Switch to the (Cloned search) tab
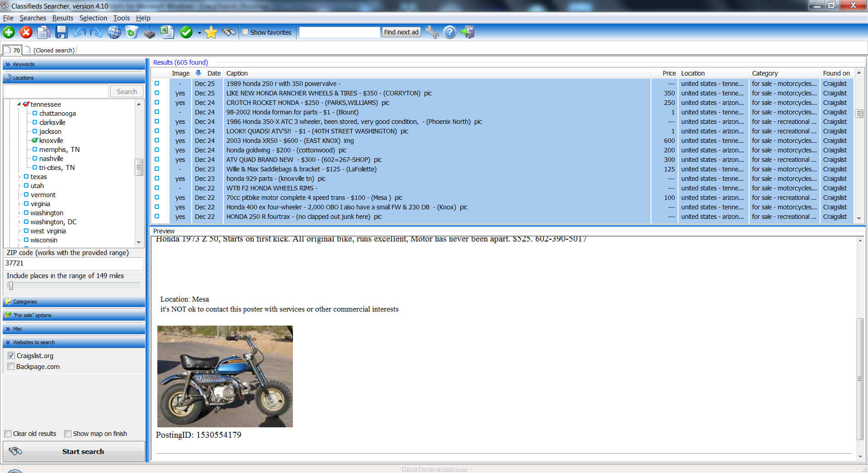 coord(50,50)
